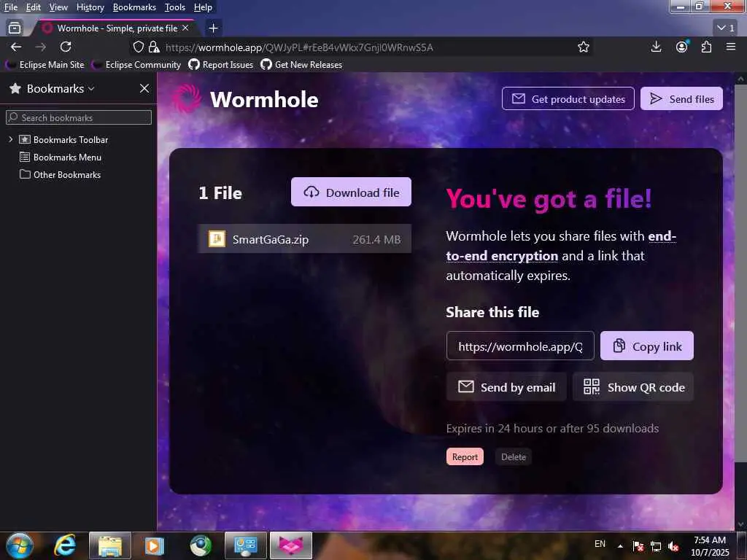The height and width of the screenshot is (560, 747).
Task: Open the Eclipse Main Site bookmark
Action: click(45, 65)
